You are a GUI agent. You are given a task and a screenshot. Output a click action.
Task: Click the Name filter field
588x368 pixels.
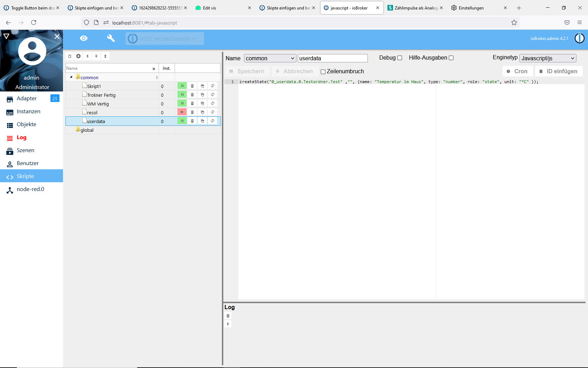pos(108,68)
